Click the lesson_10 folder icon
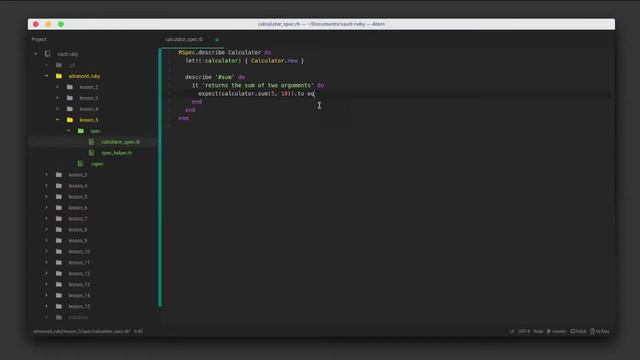Viewport: 640px width, 360px height. (59, 252)
